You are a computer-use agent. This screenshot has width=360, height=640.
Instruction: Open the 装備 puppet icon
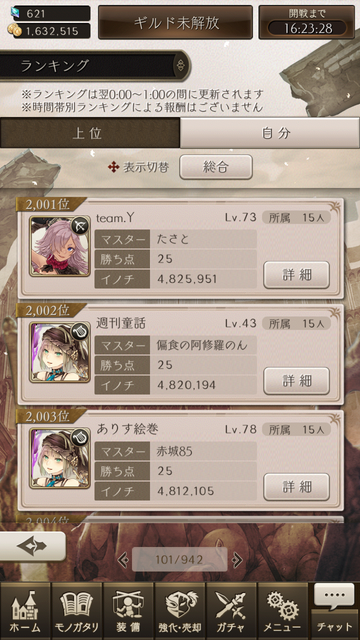128,611
